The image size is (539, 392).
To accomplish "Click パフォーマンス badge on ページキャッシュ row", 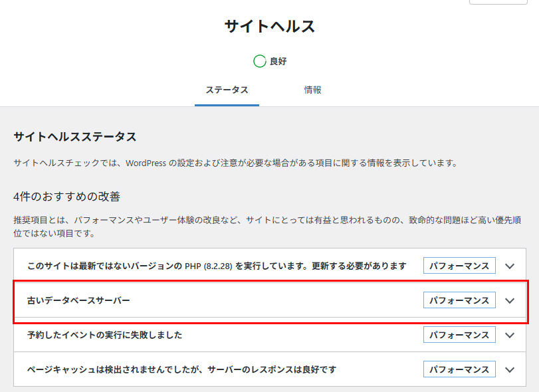I will [x=459, y=370].
